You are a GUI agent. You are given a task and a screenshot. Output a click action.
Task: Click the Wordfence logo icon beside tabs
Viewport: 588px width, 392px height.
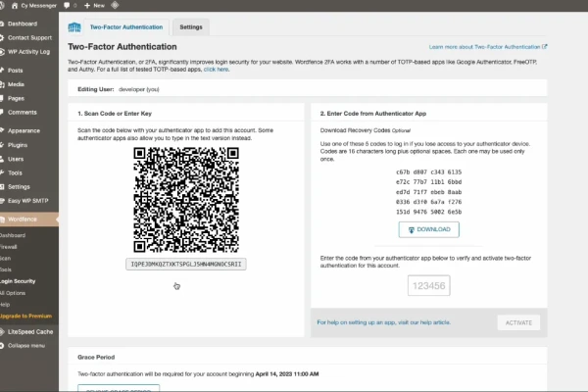pyautogui.click(x=74, y=27)
